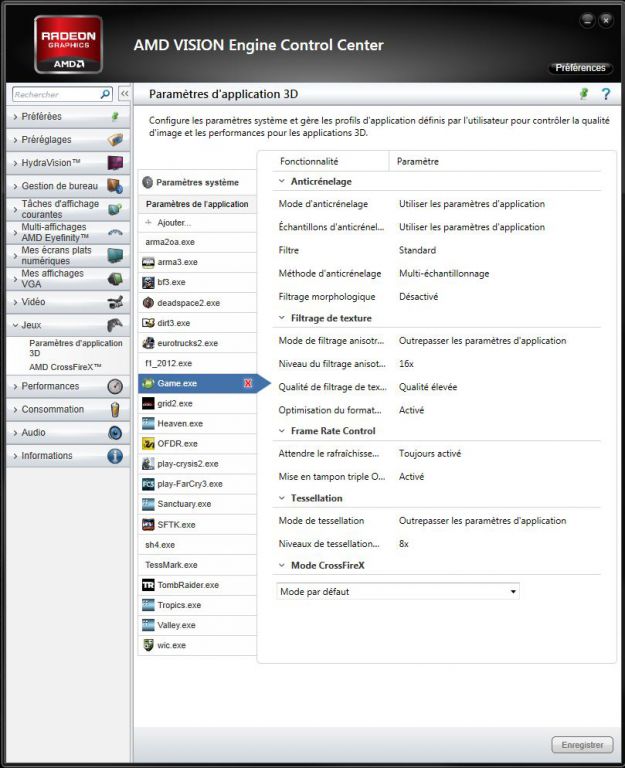Viewport: 625px width, 768px height.
Task: Open help with question mark icon
Action: click(x=606, y=94)
